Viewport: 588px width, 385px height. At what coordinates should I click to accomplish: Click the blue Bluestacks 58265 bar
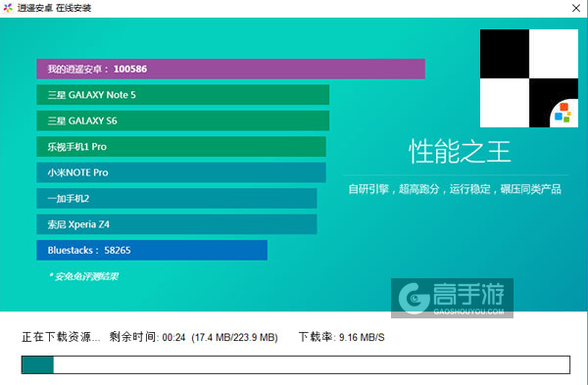point(152,250)
